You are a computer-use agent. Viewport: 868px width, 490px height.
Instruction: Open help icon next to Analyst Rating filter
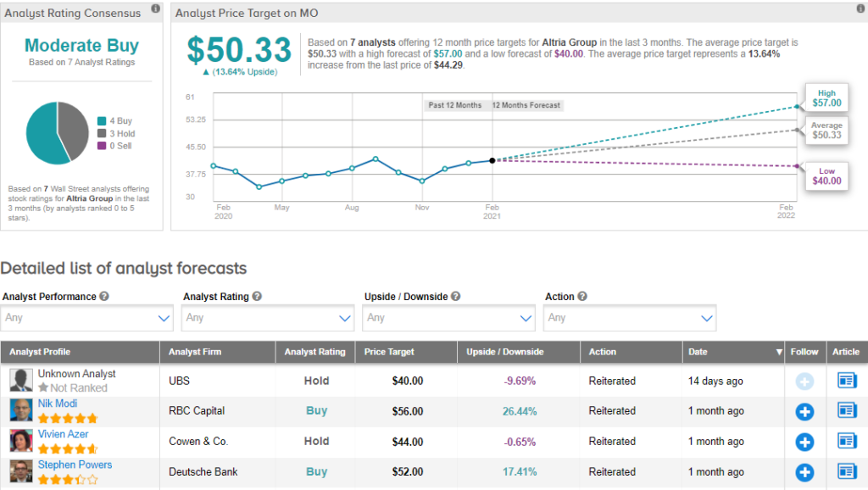[257, 296]
